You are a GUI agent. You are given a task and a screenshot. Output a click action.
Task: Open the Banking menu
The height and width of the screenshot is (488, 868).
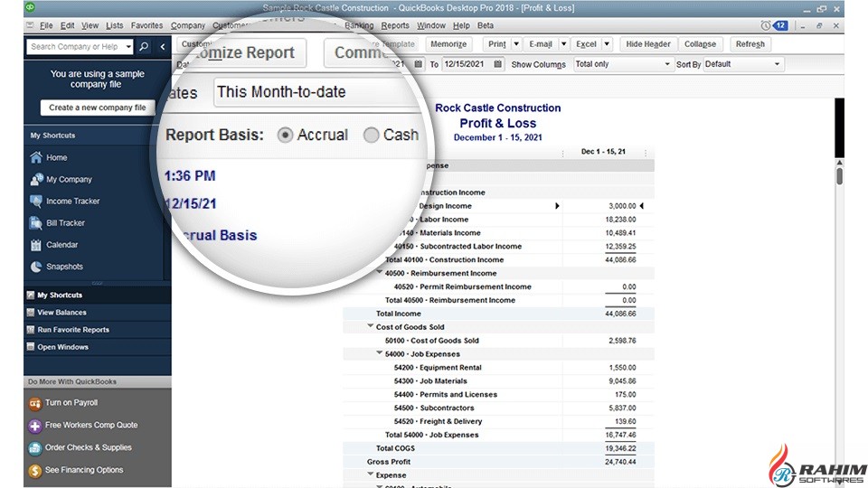359,26
